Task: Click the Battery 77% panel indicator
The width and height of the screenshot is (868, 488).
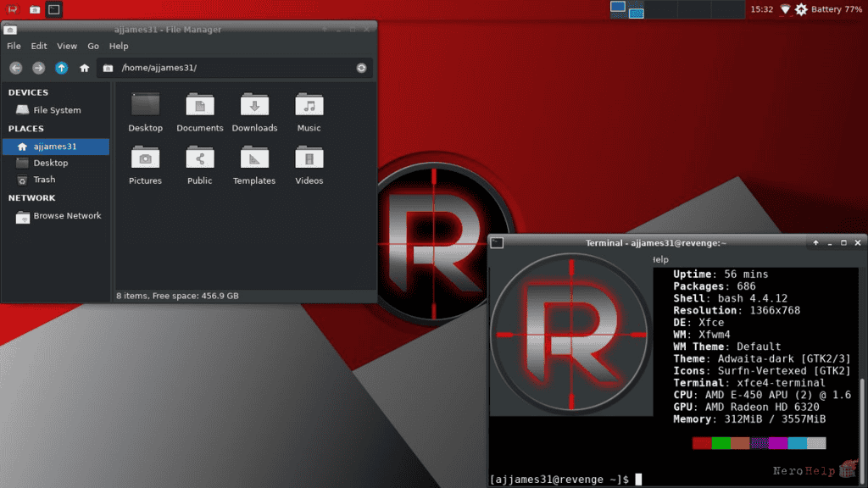Action: point(836,9)
